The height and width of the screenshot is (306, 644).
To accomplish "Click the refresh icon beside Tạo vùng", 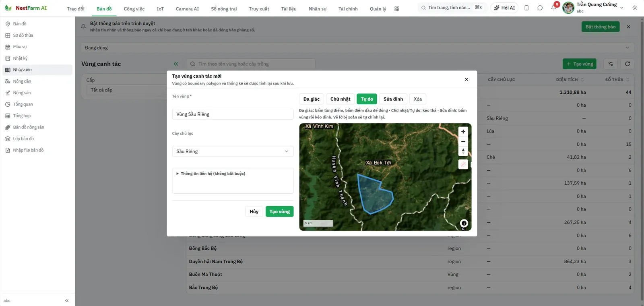I will click(627, 64).
